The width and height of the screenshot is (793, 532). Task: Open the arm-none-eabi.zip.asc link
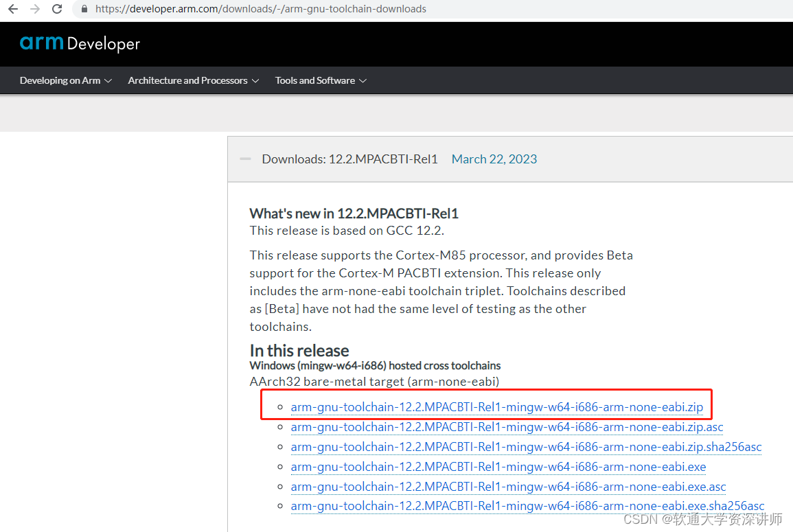pos(507,428)
